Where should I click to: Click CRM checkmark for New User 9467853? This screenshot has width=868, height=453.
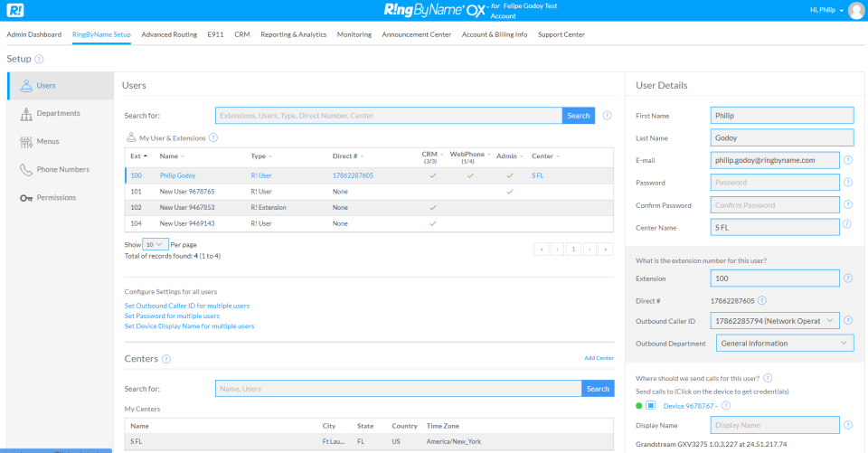[x=433, y=208]
